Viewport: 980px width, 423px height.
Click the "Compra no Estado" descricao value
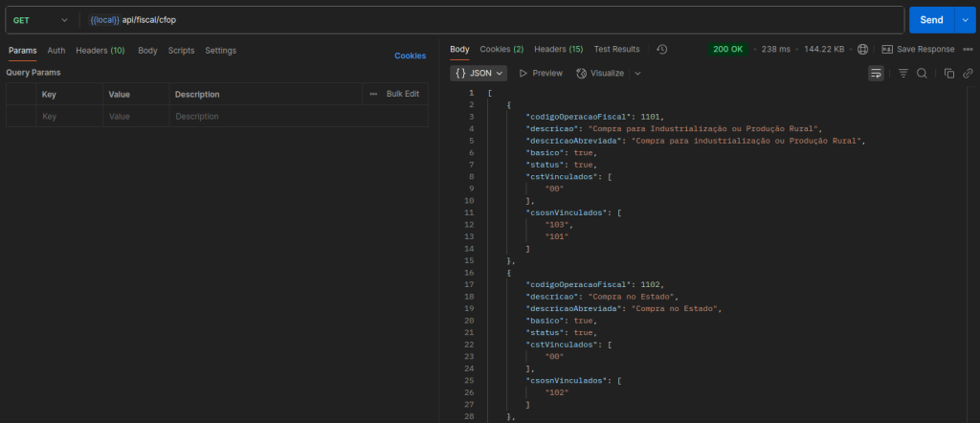coord(631,296)
